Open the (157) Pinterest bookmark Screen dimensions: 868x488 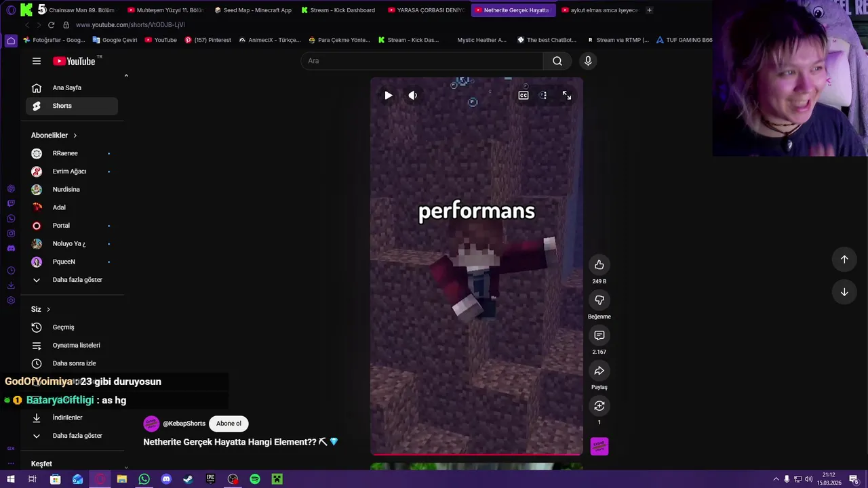[x=208, y=40]
